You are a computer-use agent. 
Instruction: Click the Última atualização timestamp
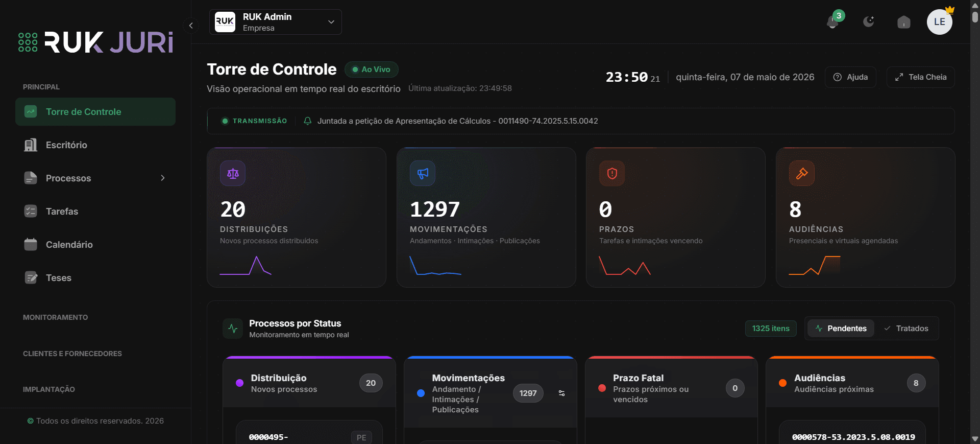coord(460,88)
